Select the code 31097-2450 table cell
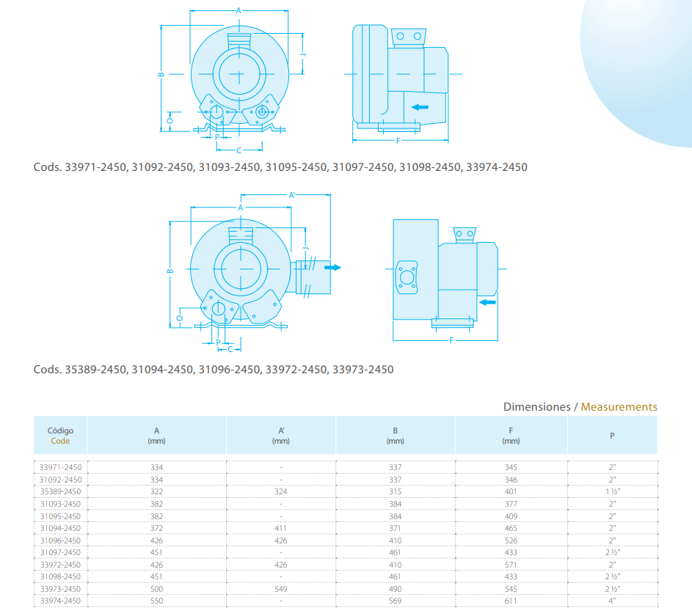Screen dimensions: 692x616 point(60,552)
